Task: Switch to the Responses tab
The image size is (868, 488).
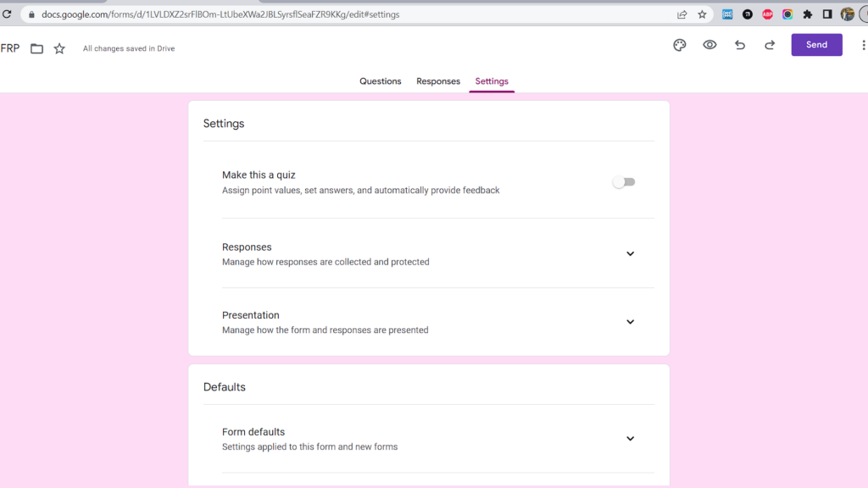Action: [438, 80]
